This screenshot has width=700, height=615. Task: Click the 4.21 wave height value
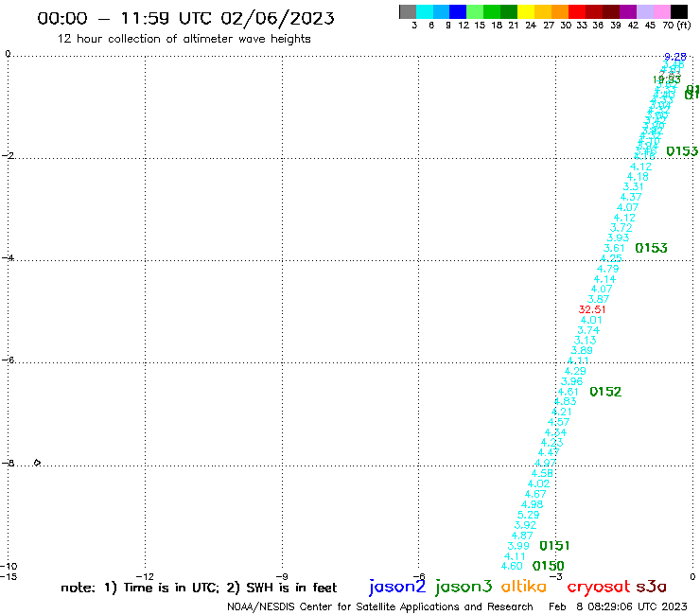562,412
